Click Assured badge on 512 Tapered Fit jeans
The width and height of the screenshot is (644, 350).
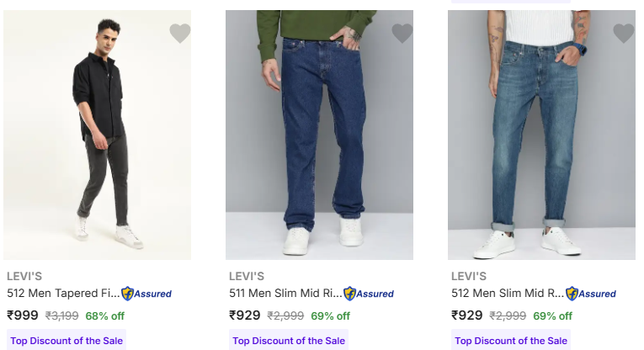[146, 294]
